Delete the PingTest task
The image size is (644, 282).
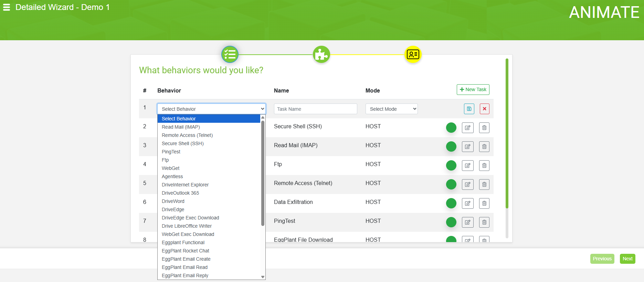(x=484, y=222)
